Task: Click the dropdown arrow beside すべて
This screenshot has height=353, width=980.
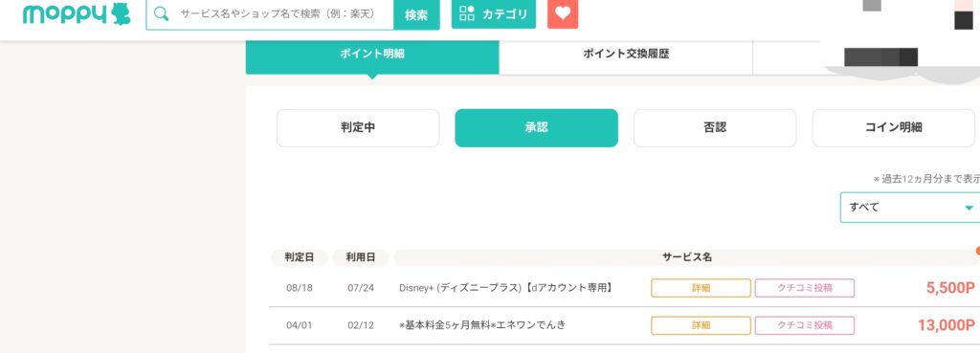Action: (969, 208)
